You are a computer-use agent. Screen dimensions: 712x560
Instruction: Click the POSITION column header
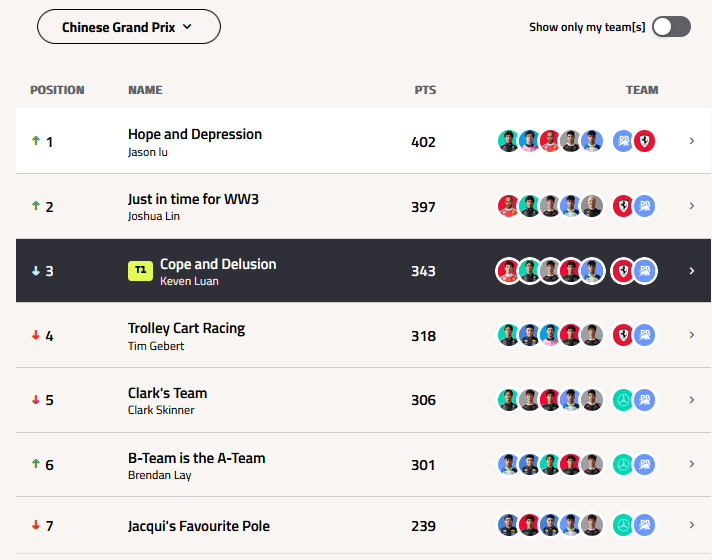57,90
